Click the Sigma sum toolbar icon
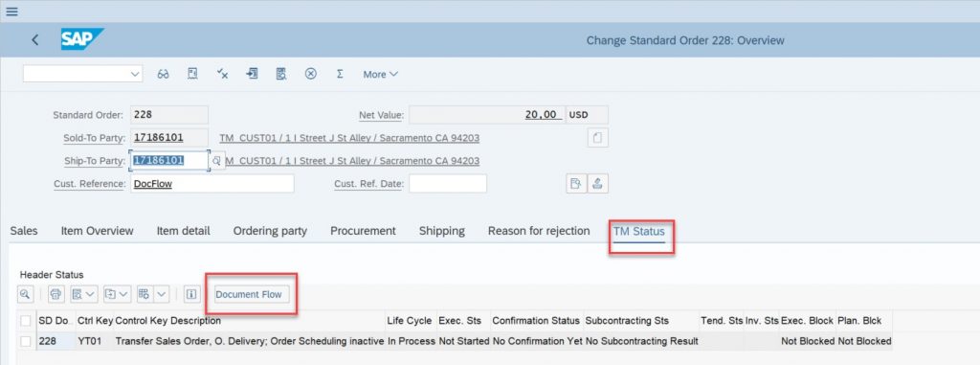980x365 pixels. 340,74
